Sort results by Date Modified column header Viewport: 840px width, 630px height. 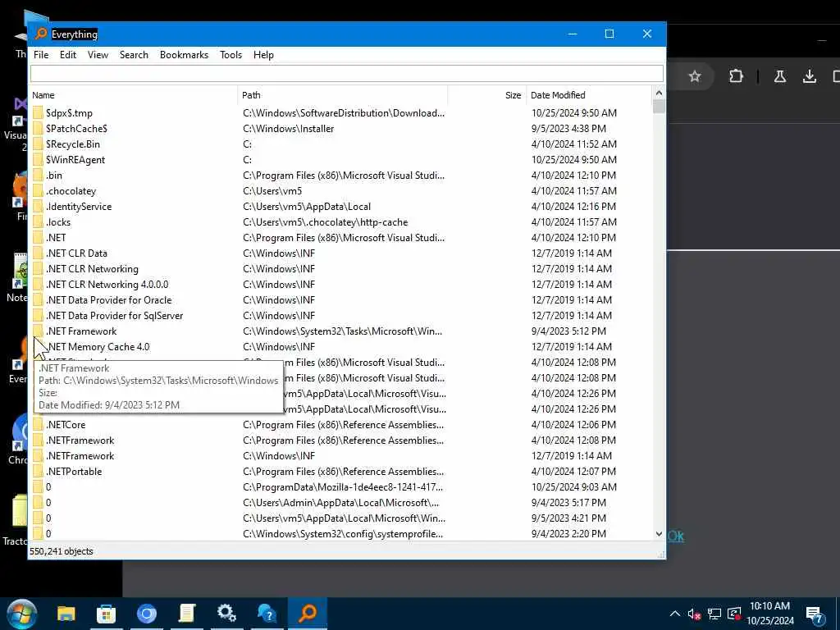pyautogui.click(x=589, y=95)
